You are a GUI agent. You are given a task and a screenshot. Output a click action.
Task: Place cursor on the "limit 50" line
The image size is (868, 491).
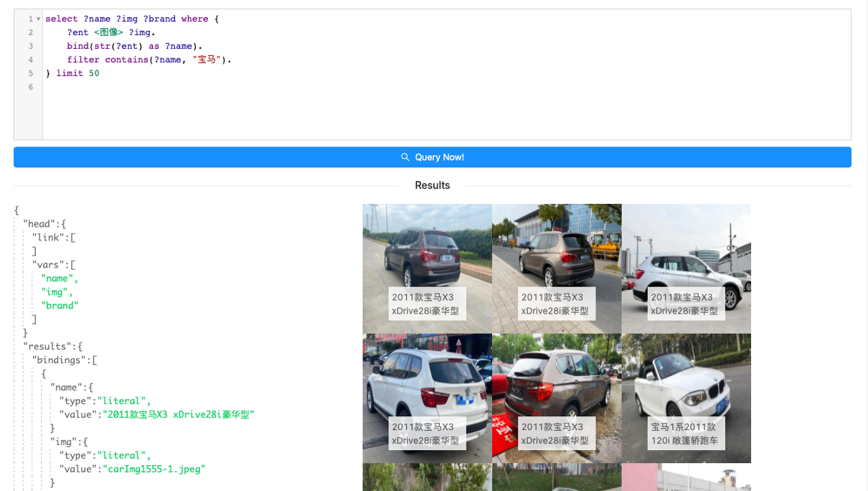pos(77,73)
